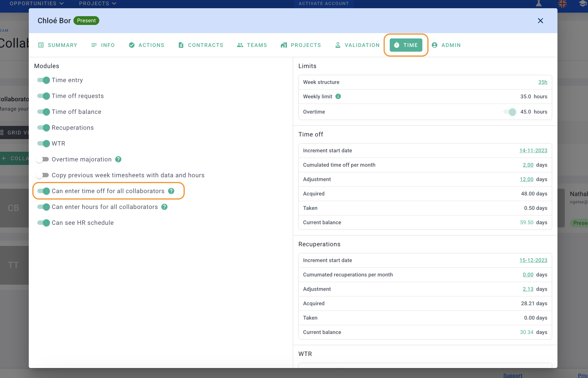Switch to the Contracts tab

click(201, 45)
